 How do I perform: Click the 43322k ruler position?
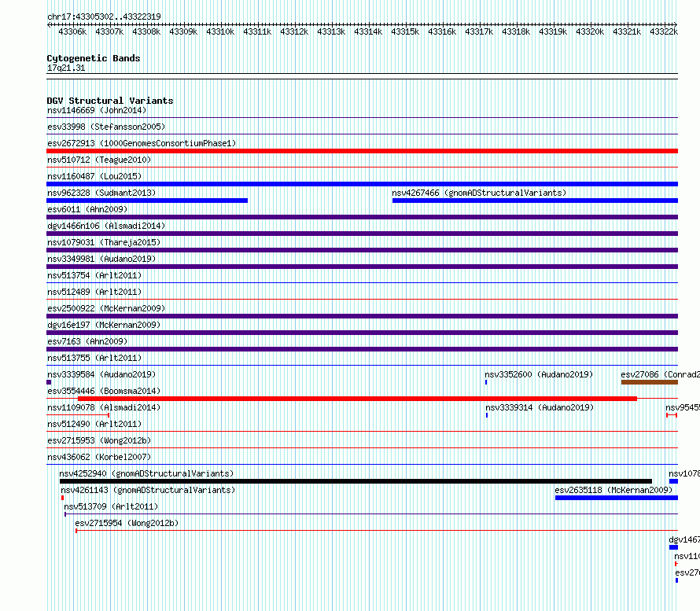664,31
